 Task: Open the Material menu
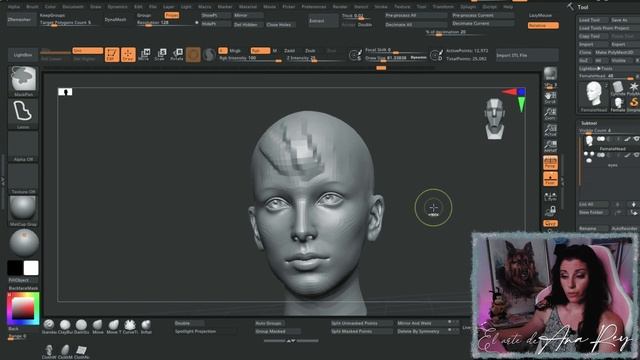coord(248,7)
